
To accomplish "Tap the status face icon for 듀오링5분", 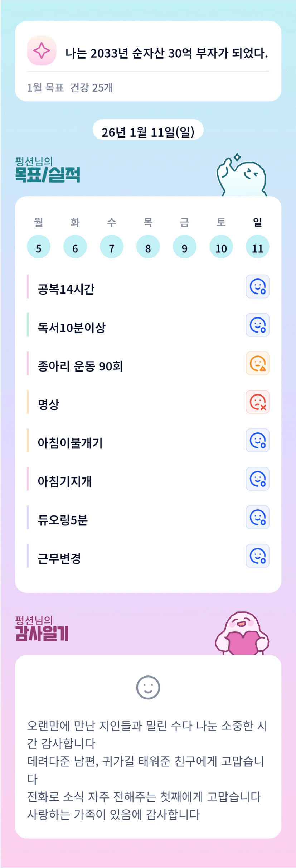I will point(257,517).
